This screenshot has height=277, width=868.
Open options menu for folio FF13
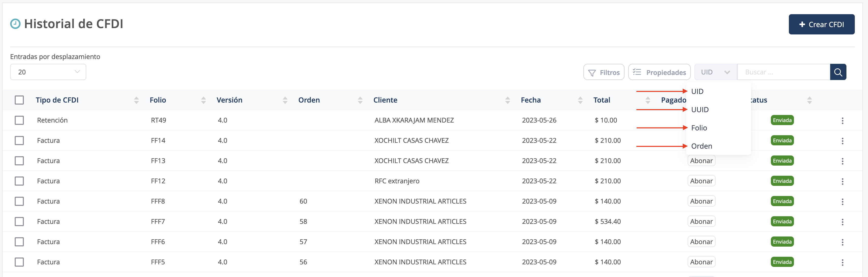click(842, 161)
